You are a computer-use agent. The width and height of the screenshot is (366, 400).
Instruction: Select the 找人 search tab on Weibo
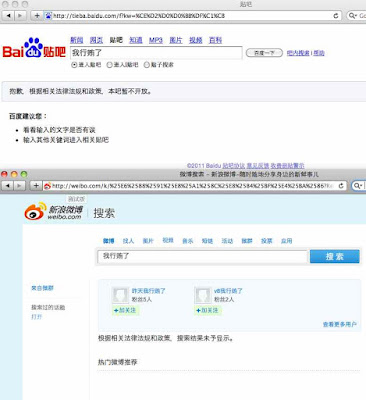click(x=128, y=241)
